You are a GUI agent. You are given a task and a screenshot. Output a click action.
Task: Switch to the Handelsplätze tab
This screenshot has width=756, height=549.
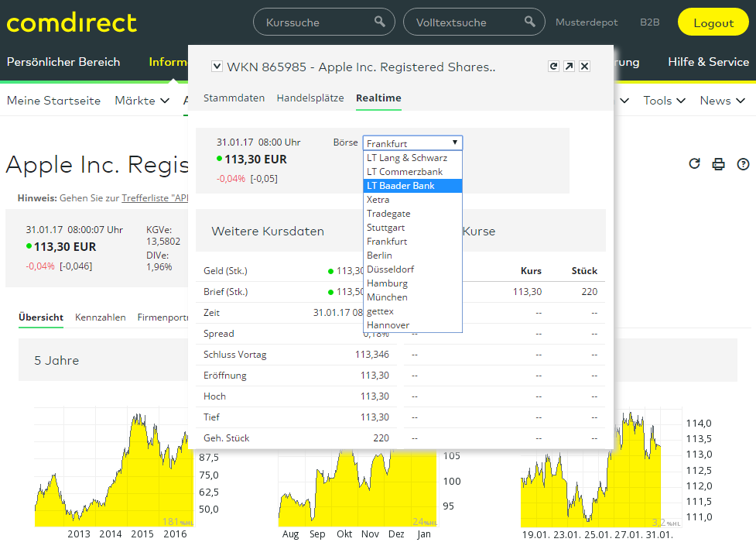pyautogui.click(x=310, y=98)
